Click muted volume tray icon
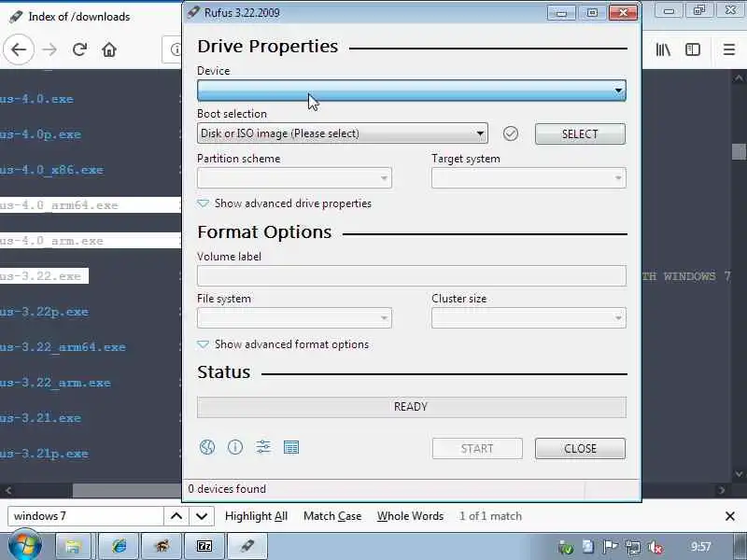 point(655,548)
